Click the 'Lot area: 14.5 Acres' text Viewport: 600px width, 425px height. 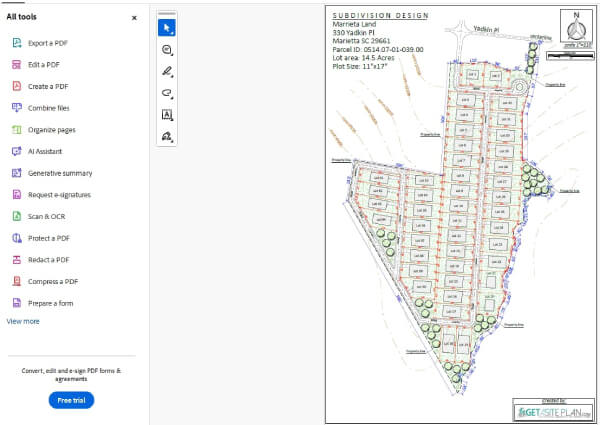pos(363,58)
